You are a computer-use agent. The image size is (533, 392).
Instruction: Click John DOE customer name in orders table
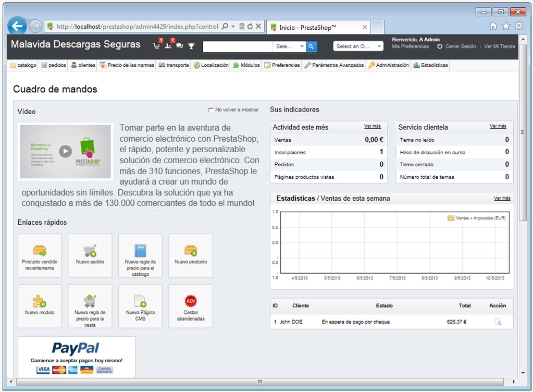coord(291,322)
